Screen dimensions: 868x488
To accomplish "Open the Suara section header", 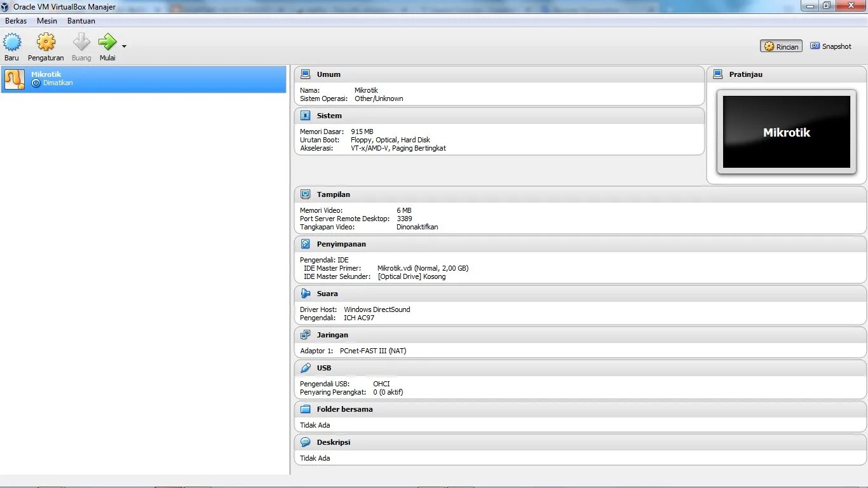I will point(581,294).
